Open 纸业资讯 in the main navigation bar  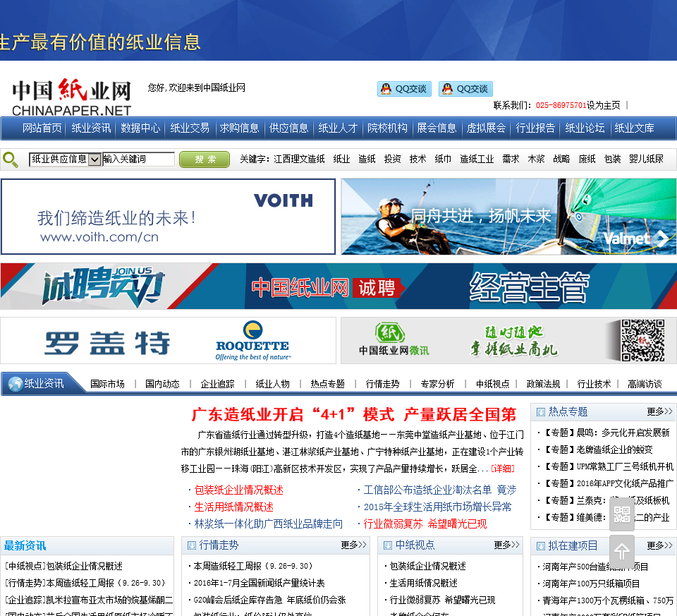click(x=91, y=128)
